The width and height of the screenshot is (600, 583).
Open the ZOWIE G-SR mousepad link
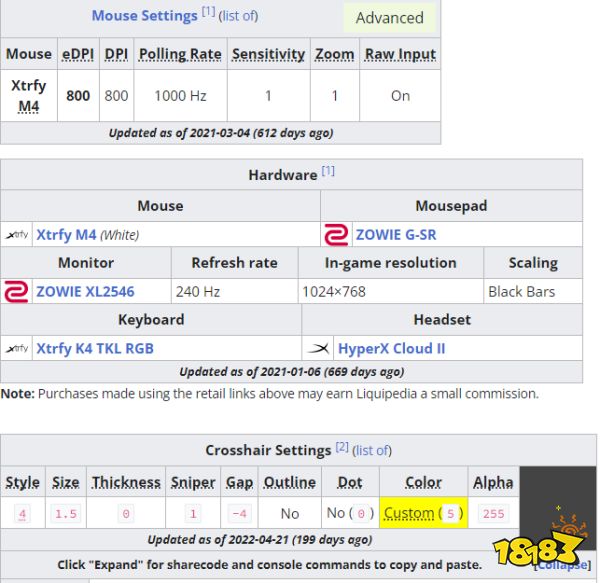[396, 235]
